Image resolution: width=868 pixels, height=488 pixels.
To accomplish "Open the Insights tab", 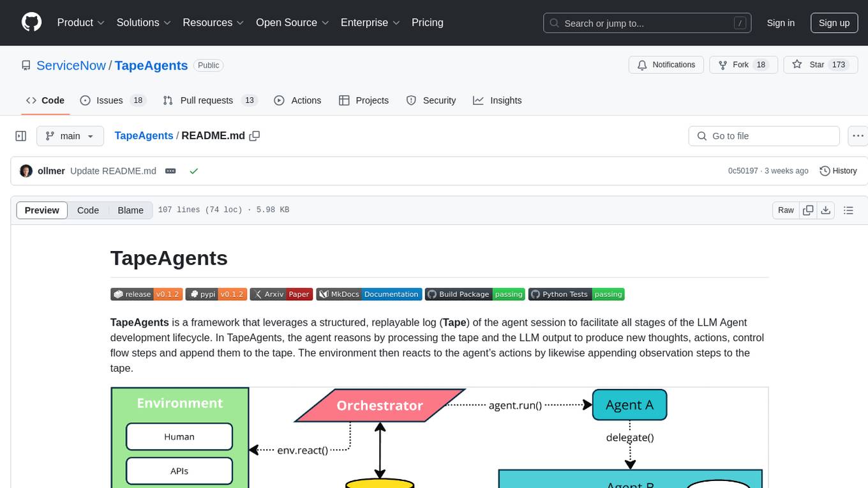I will (x=497, y=100).
